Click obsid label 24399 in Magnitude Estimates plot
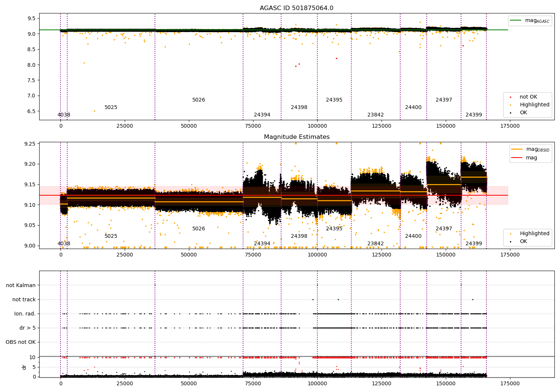Screen dimensions: 560x392 tap(474, 244)
